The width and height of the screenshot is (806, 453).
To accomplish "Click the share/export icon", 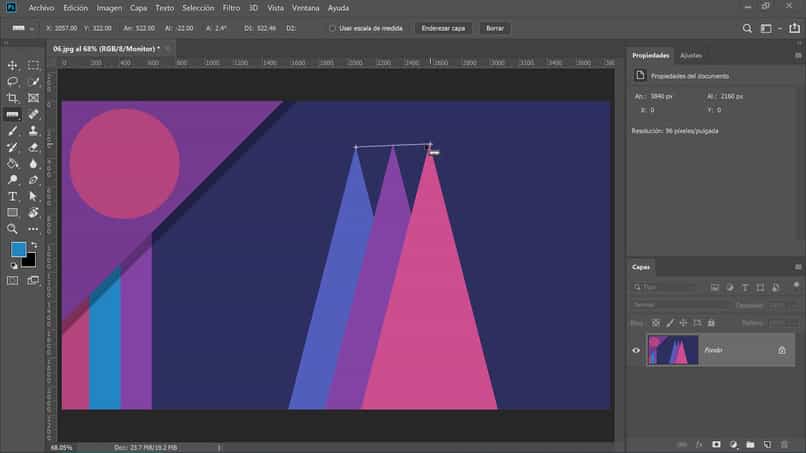I will (x=795, y=28).
